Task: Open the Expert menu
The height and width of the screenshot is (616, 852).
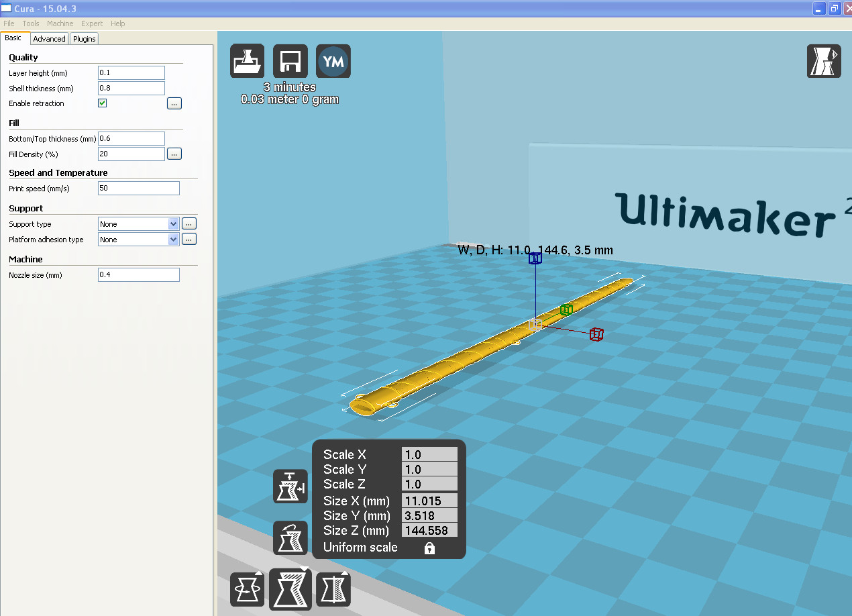Action: [92, 23]
